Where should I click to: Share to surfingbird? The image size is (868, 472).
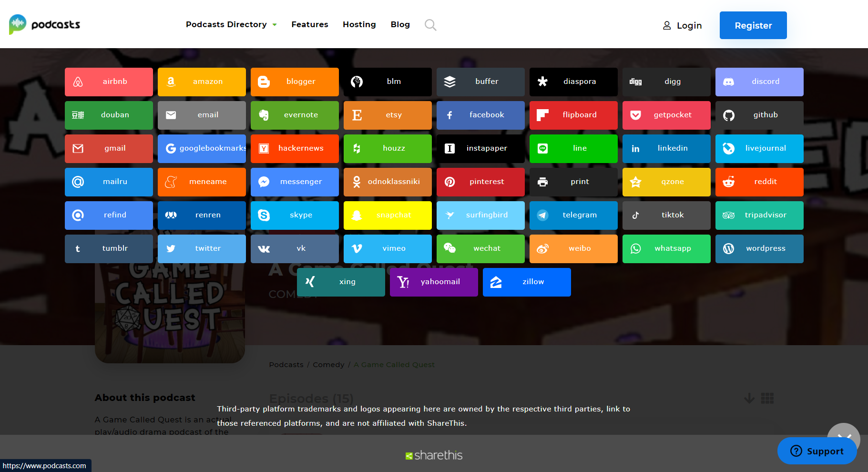point(480,215)
